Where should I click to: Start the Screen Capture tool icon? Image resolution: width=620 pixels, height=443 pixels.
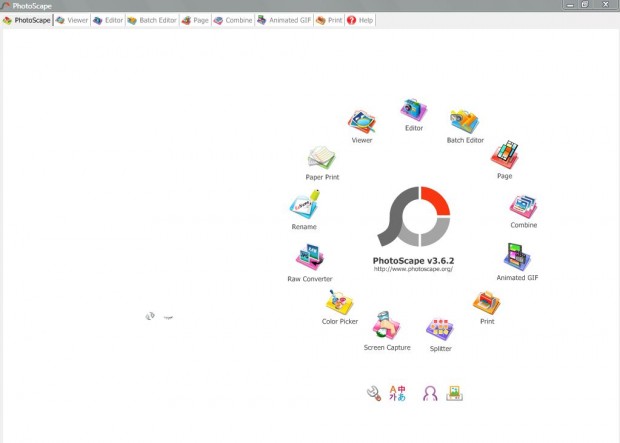tap(386, 325)
